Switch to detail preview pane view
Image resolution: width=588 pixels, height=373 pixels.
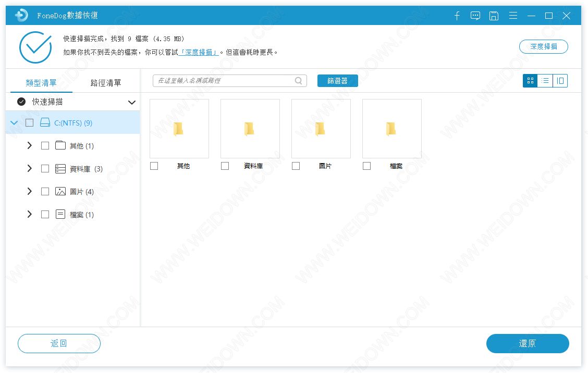[x=560, y=81]
